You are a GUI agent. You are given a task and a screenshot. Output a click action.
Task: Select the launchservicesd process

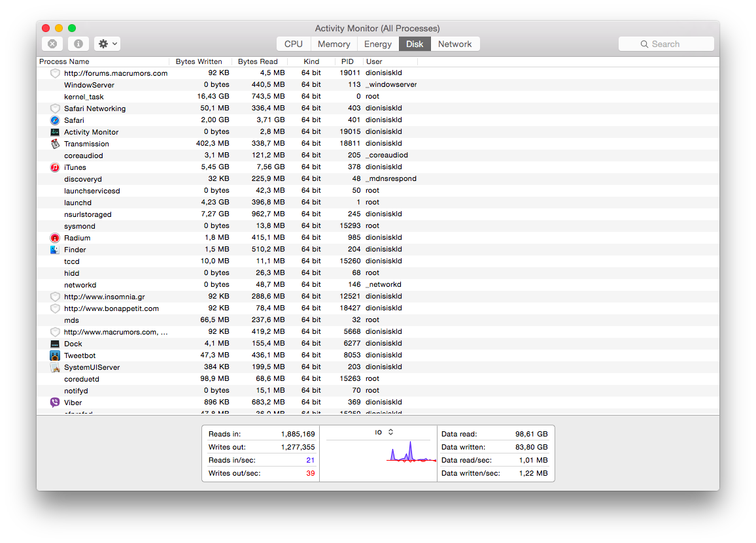pos(377,191)
